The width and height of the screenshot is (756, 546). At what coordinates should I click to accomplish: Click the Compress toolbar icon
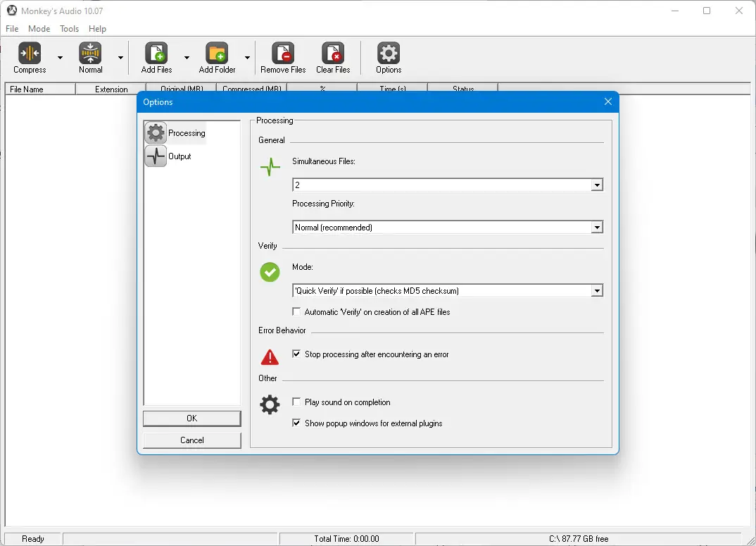pos(30,53)
